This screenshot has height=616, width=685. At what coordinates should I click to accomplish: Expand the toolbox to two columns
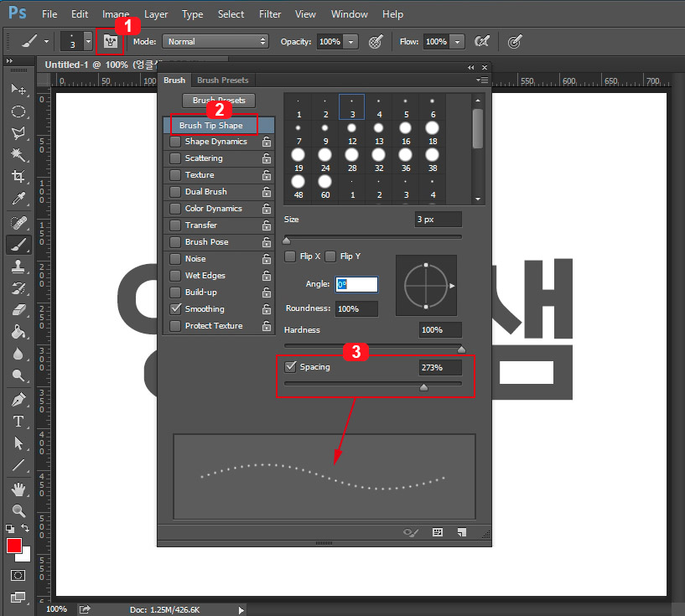(8, 60)
